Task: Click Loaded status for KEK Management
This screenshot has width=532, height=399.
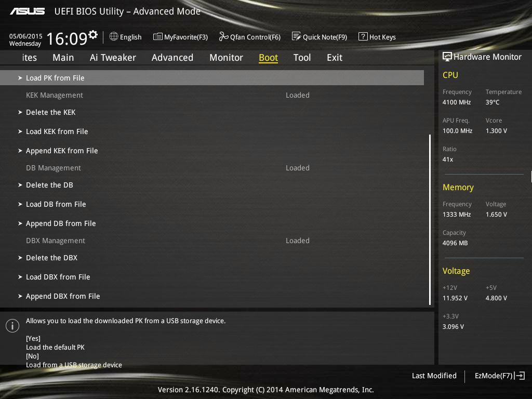Action: click(x=298, y=95)
